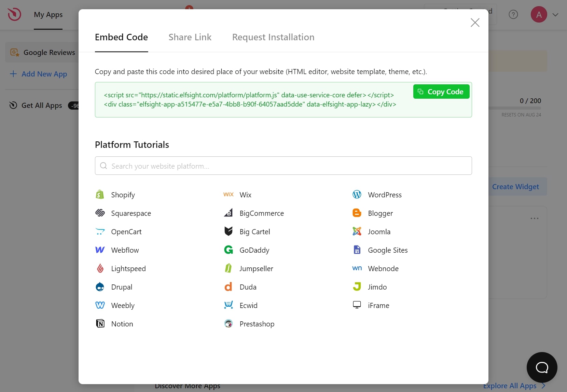Select the Joomla platform icon
The image size is (567, 392).
(357, 232)
